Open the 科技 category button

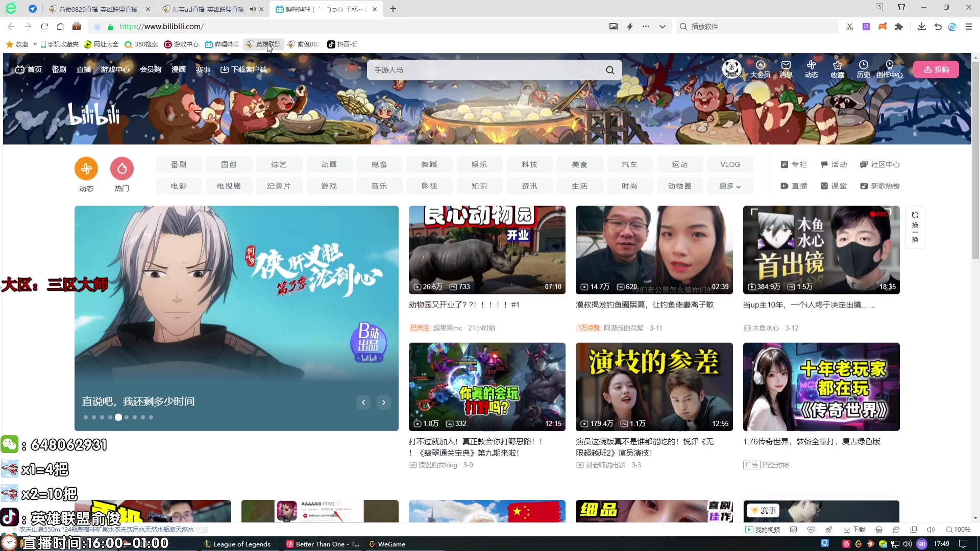529,164
